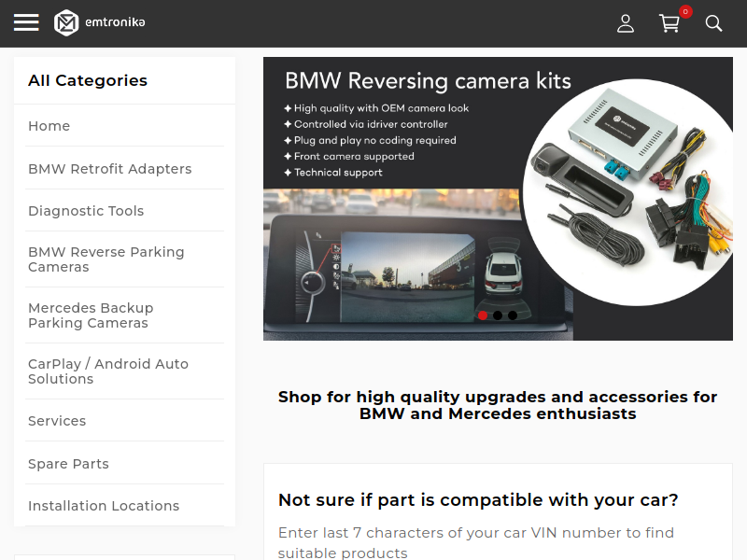Image resolution: width=747 pixels, height=560 pixels.
Task: Open the search magnifier icon
Action: pyautogui.click(x=713, y=23)
